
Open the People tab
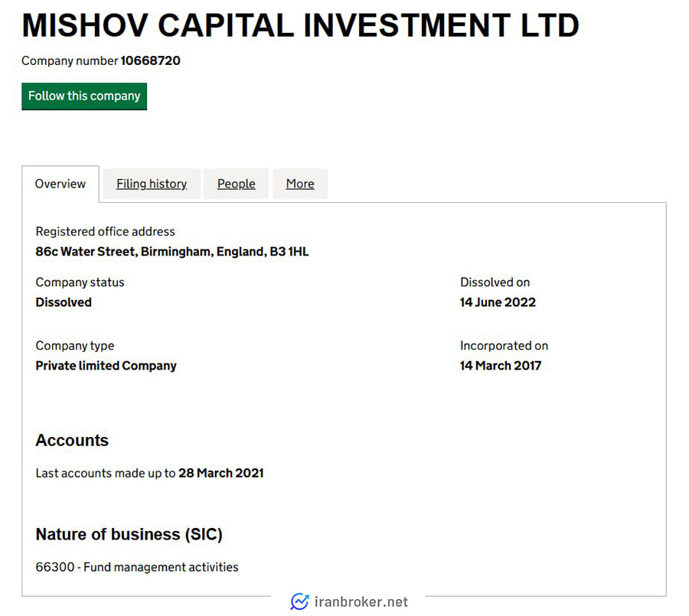237,184
